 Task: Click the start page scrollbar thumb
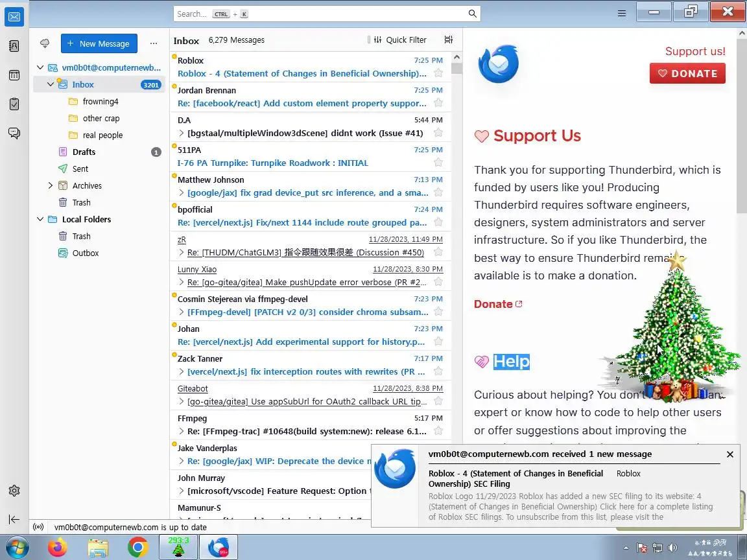click(742, 126)
